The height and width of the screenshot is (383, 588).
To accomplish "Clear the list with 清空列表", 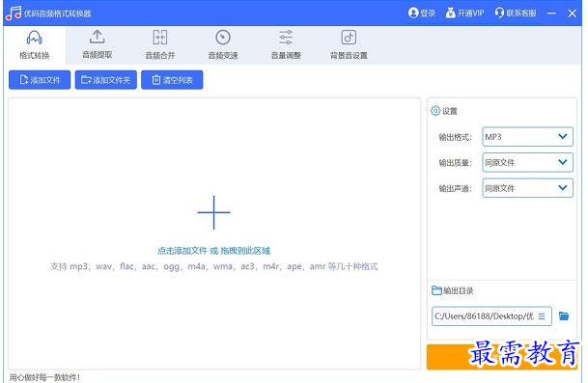I will pyautogui.click(x=172, y=80).
